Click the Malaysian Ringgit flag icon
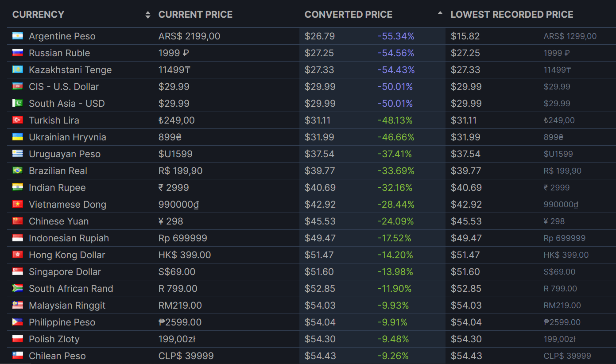 [x=18, y=305]
